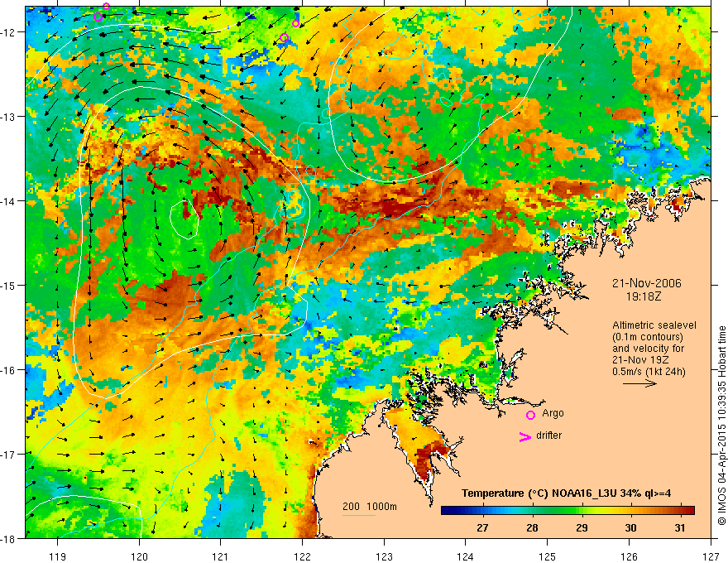Click latitude axis label -12

pos(8,32)
